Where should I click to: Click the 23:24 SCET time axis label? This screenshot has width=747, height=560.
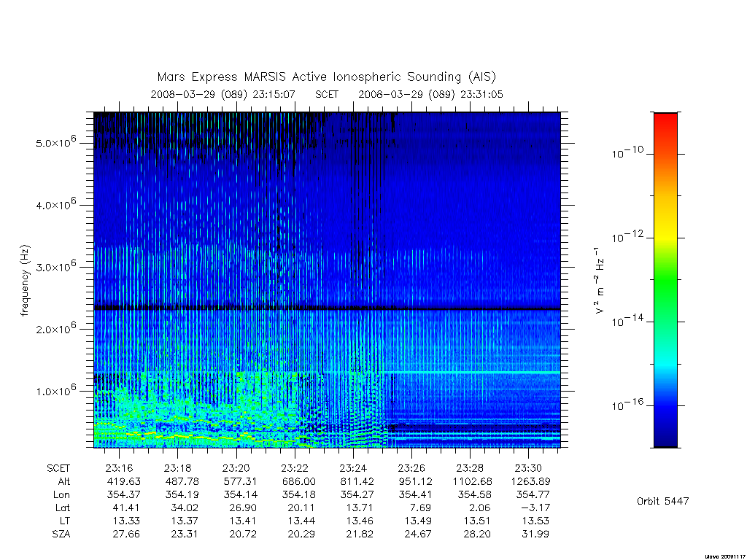coord(353,468)
